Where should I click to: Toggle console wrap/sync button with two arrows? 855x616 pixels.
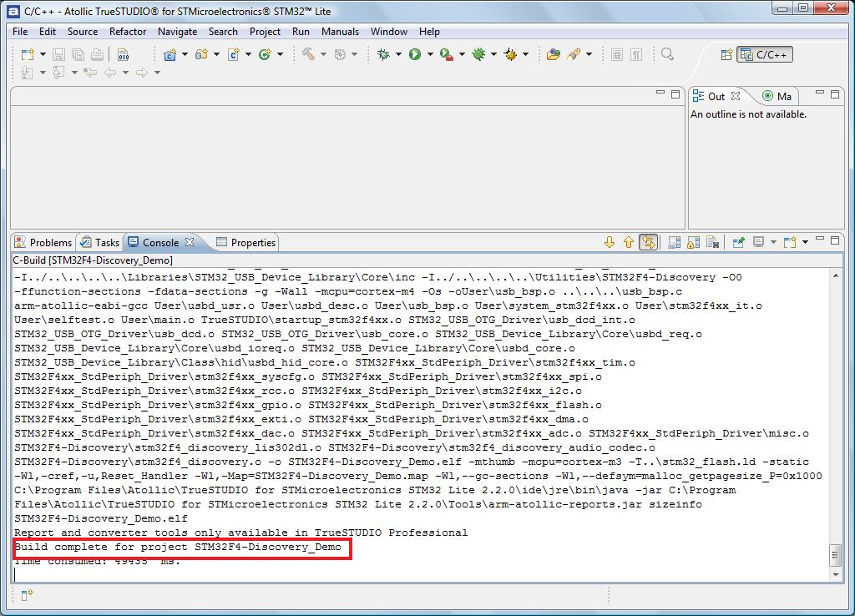(x=648, y=242)
